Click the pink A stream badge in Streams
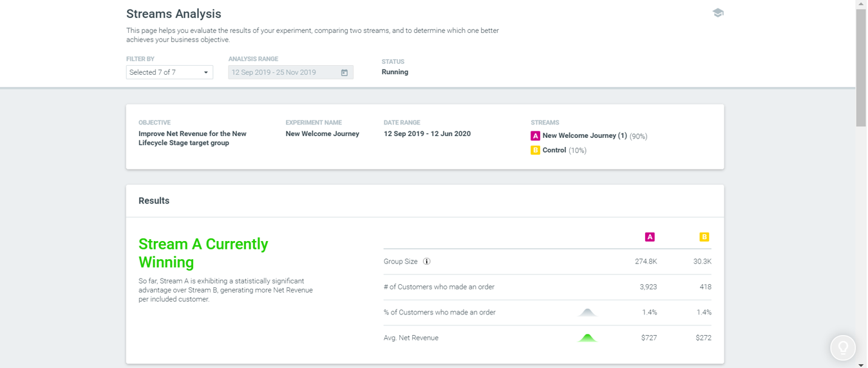This screenshot has width=868, height=368. click(535, 136)
